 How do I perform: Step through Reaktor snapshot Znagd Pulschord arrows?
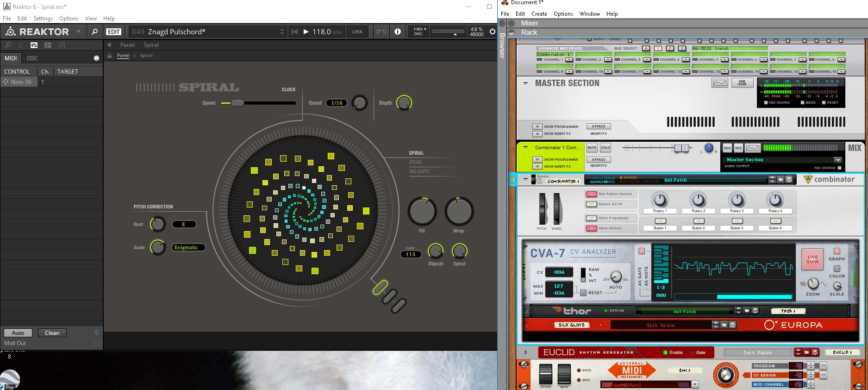[282, 31]
